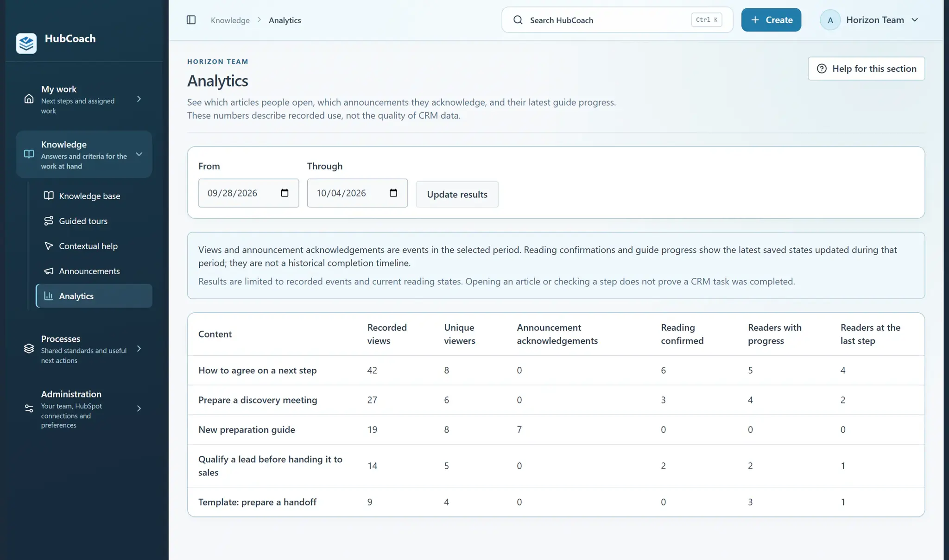Click 'Readers at the last step' header

pyautogui.click(x=870, y=334)
